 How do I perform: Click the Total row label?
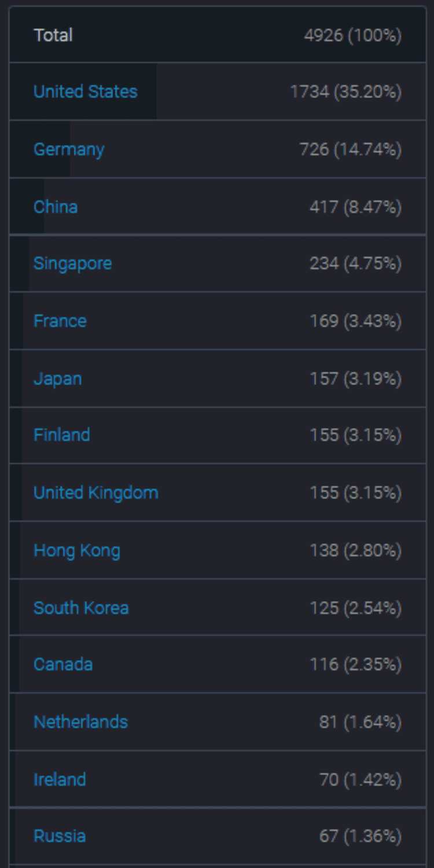point(53,35)
